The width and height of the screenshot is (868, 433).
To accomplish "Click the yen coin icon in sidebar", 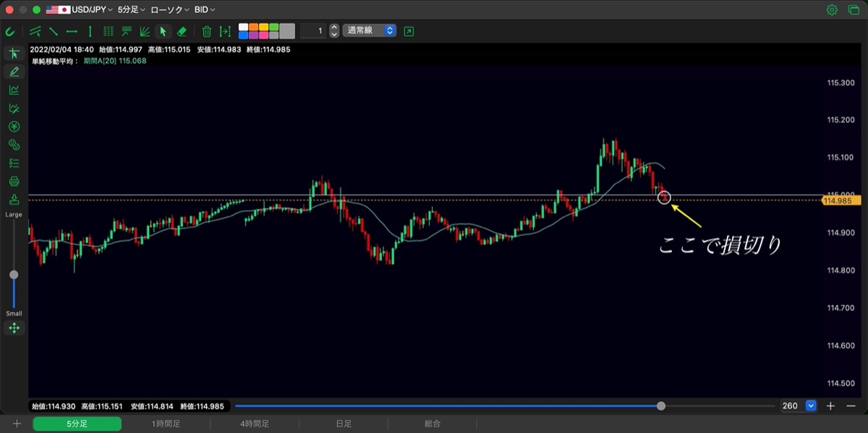I will click(14, 127).
